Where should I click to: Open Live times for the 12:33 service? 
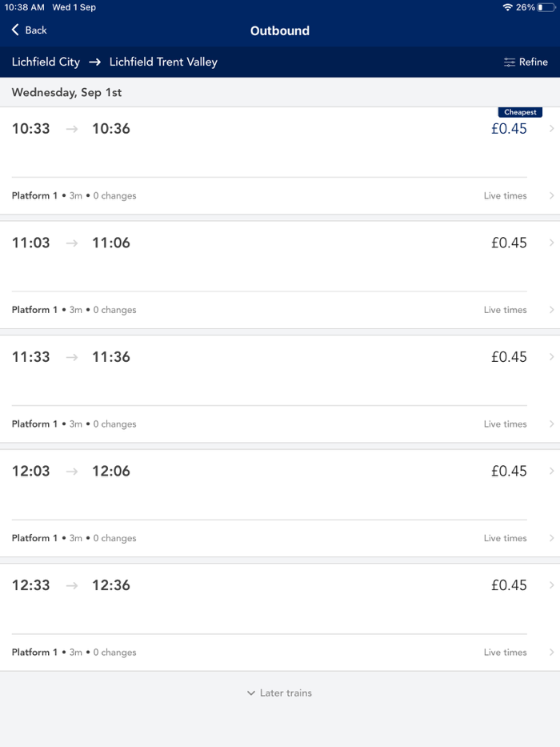pos(505,652)
